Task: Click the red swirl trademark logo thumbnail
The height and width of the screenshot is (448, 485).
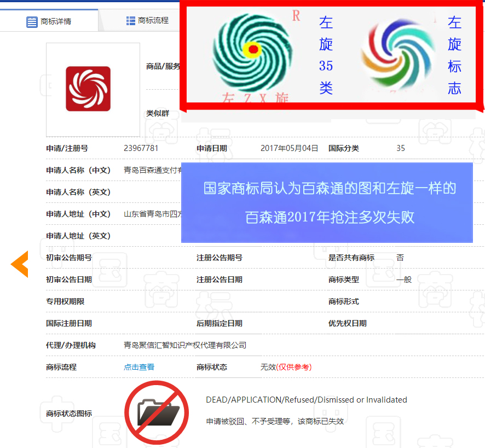Action: (88, 89)
